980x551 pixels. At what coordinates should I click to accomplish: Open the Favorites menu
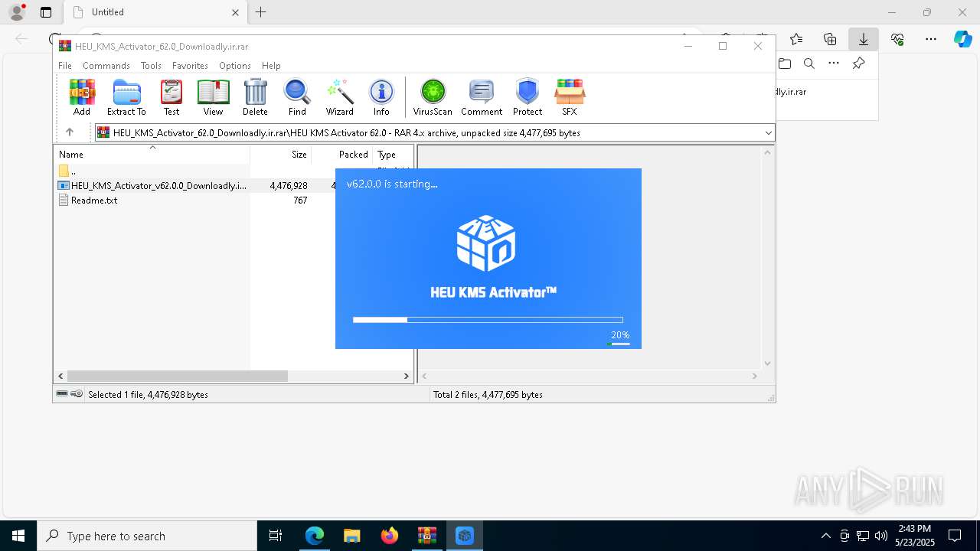coord(190,66)
